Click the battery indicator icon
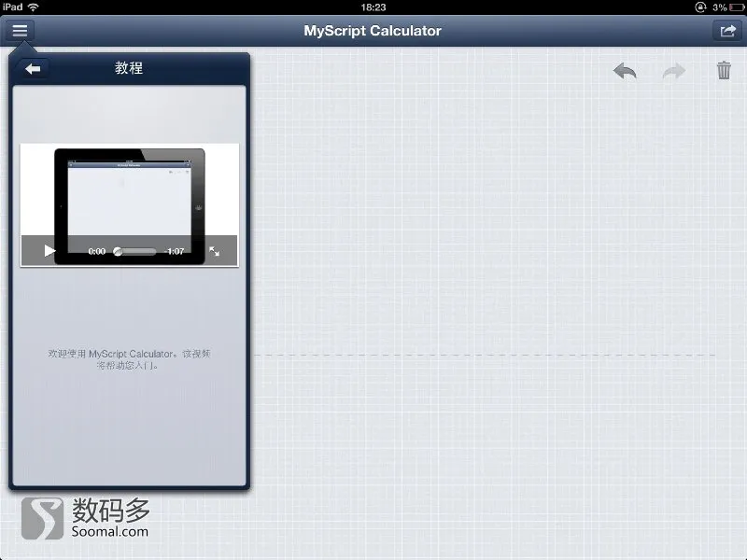The width and height of the screenshot is (747, 560). click(737, 7)
